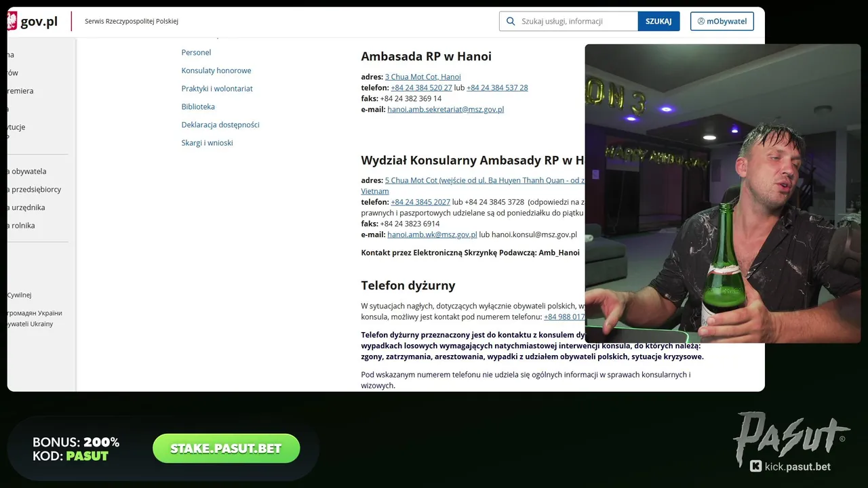Open the partially visible przedsiębiorcy sidebar link
This screenshot has height=488, width=868.
(34, 190)
